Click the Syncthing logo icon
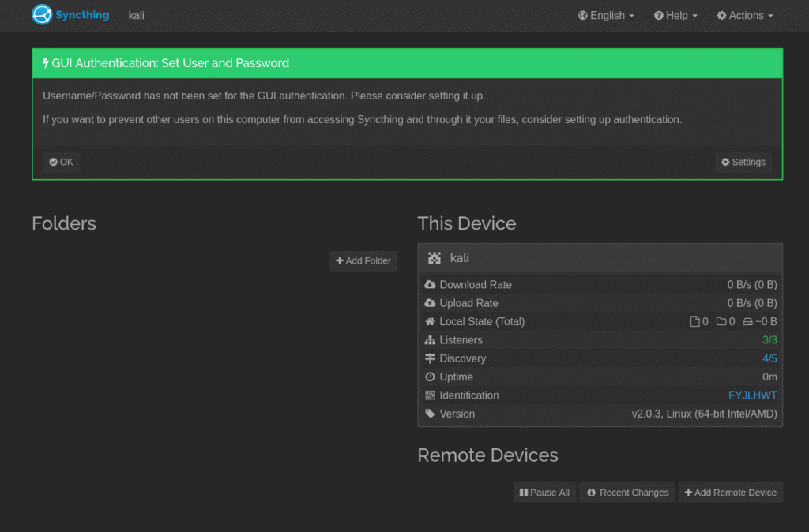The width and height of the screenshot is (809, 532). 42,14
